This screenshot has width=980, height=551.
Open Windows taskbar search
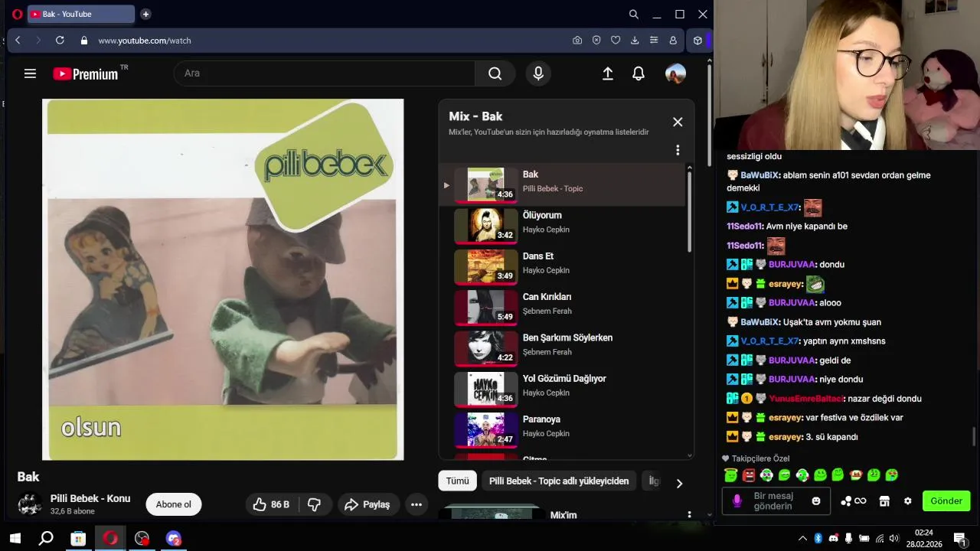pyautogui.click(x=46, y=539)
